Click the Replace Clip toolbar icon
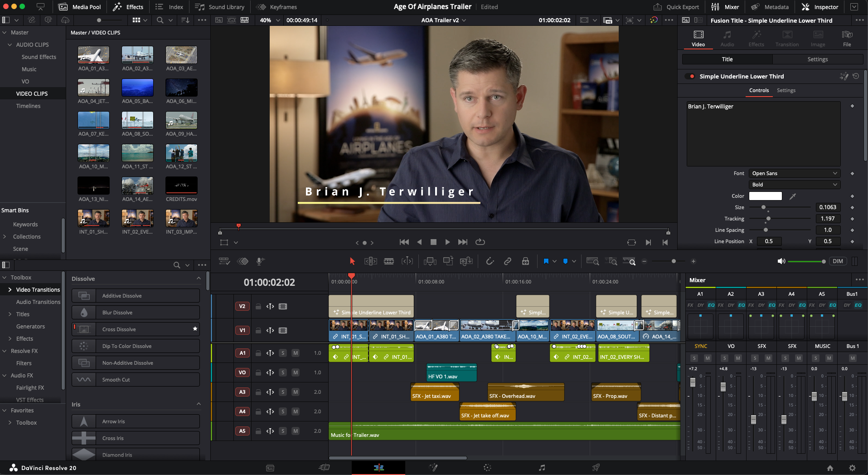This screenshot has height=475, width=868. point(466,261)
